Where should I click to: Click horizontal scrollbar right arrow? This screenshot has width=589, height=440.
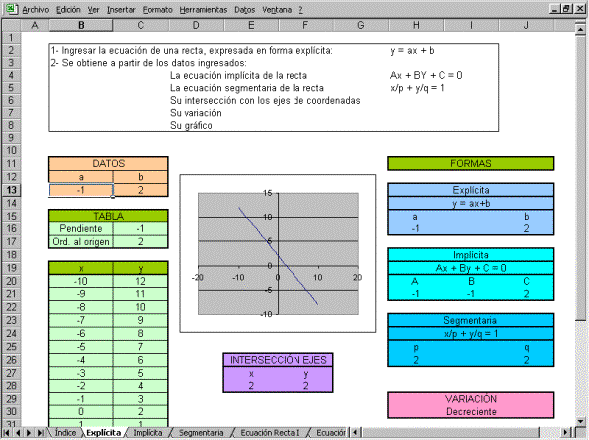pyautogui.click(x=565, y=432)
